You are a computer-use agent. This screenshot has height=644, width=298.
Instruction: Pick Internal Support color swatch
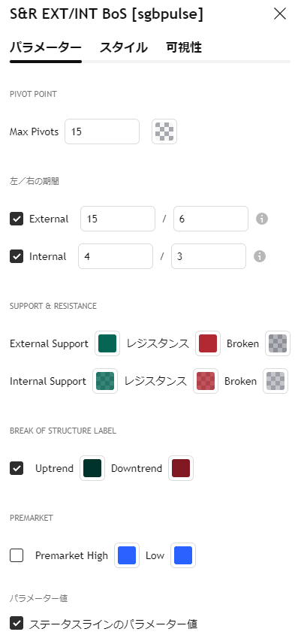104,381
